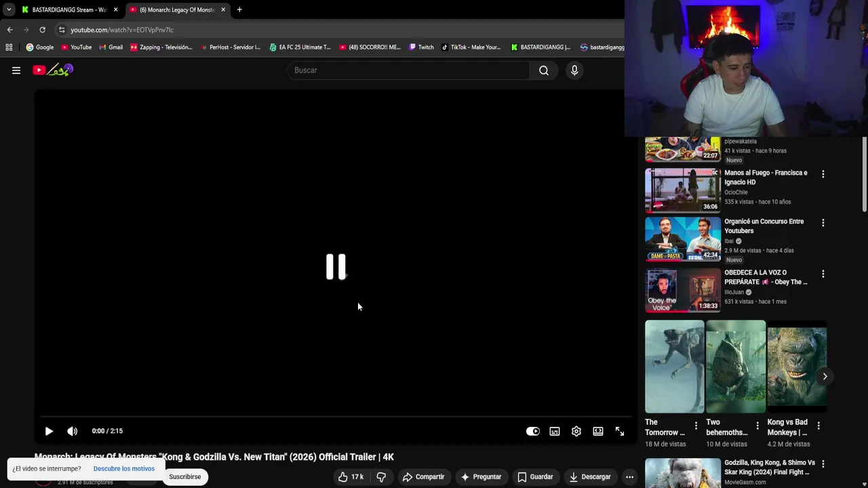
Task: Switch to theater mode view
Action: pos(598,431)
